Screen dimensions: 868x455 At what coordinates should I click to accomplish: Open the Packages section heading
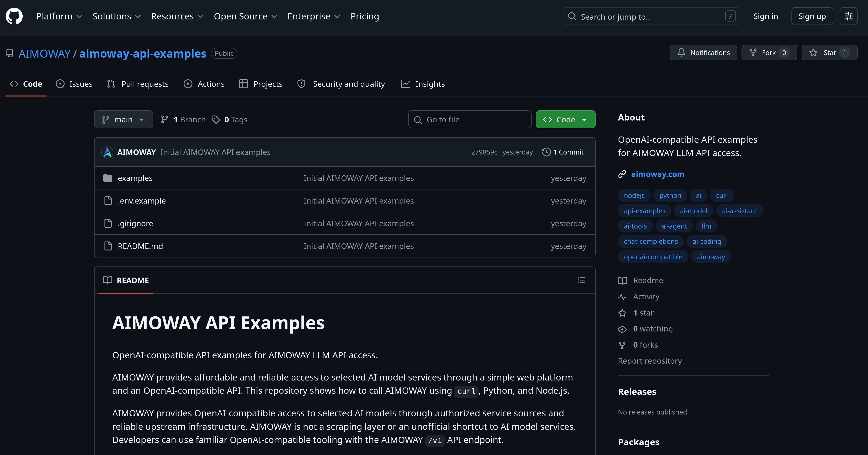click(x=639, y=442)
